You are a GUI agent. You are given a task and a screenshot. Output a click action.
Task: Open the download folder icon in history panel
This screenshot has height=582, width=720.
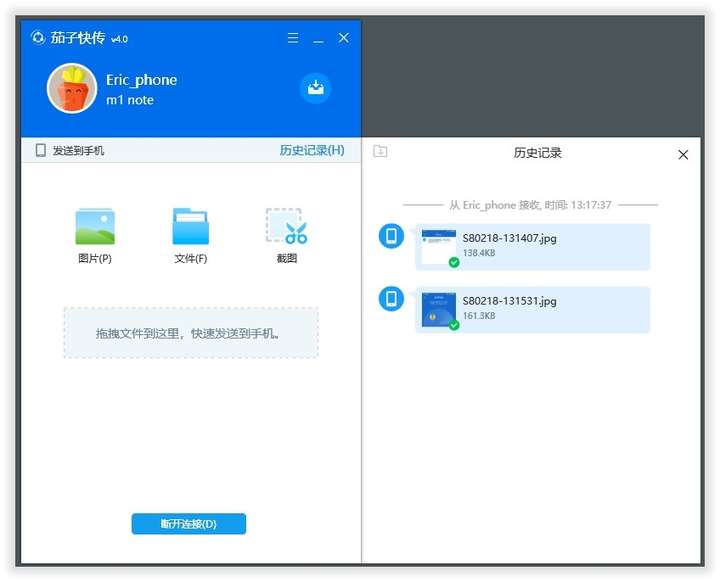(x=380, y=151)
